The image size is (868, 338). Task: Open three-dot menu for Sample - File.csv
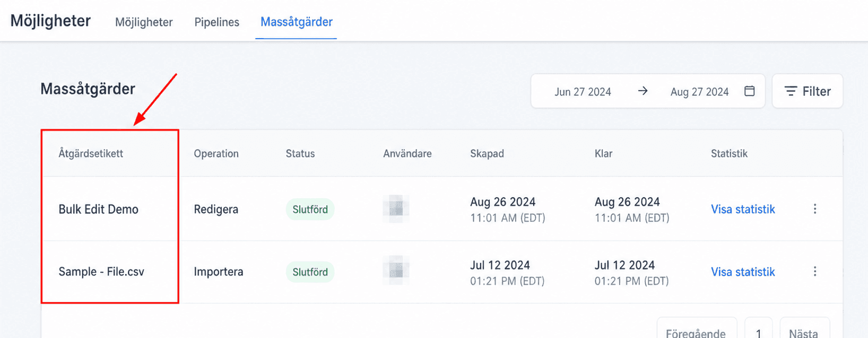click(x=815, y=271)
